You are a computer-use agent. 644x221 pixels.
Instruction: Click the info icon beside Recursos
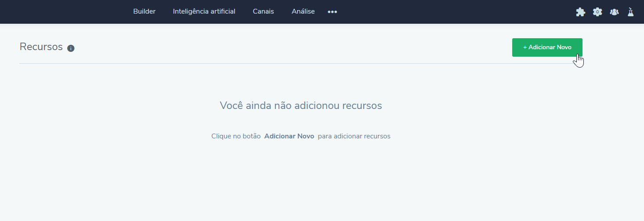click(71, 48)
